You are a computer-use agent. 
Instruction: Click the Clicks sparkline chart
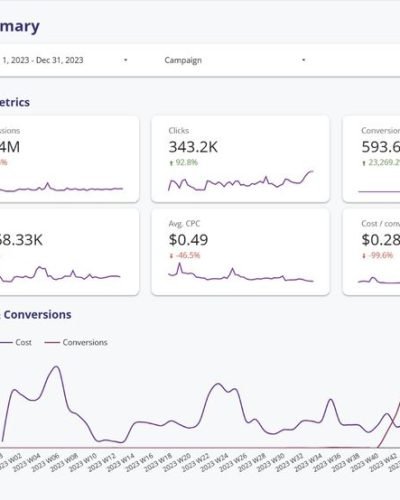pos(241,181)
